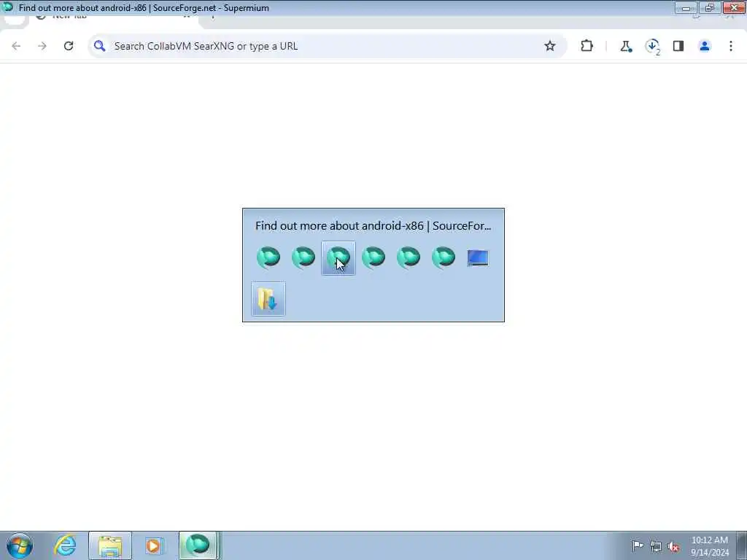This screenshot has width=747, height=560.
Task: Go back using the browser back arrow
Action: (16, 46)
